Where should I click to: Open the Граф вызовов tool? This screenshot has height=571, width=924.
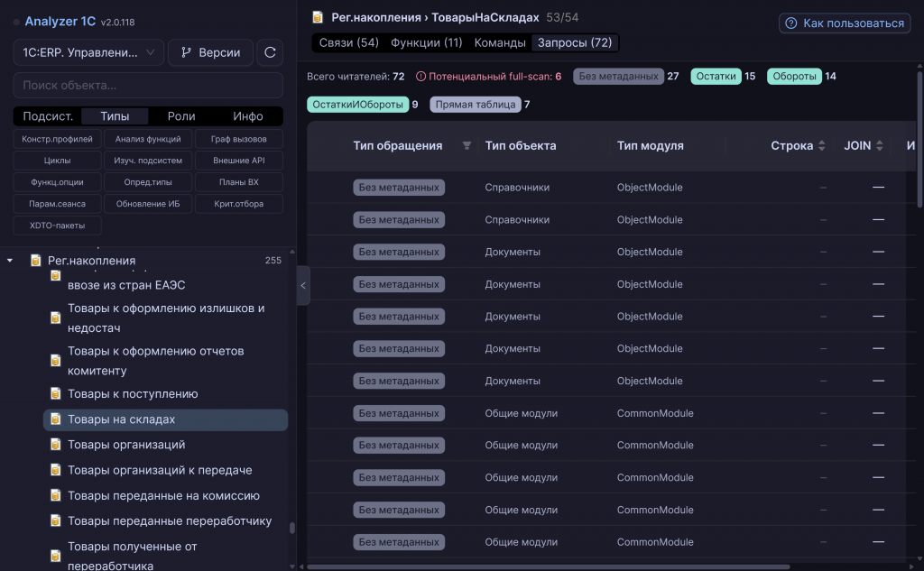click(x=238, y=139)
